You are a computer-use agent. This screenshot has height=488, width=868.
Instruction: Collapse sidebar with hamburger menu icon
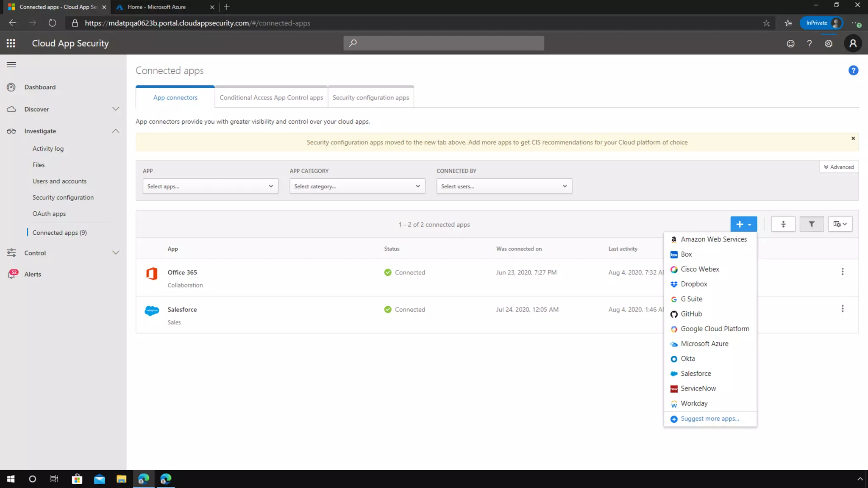(x=11, y=65)
